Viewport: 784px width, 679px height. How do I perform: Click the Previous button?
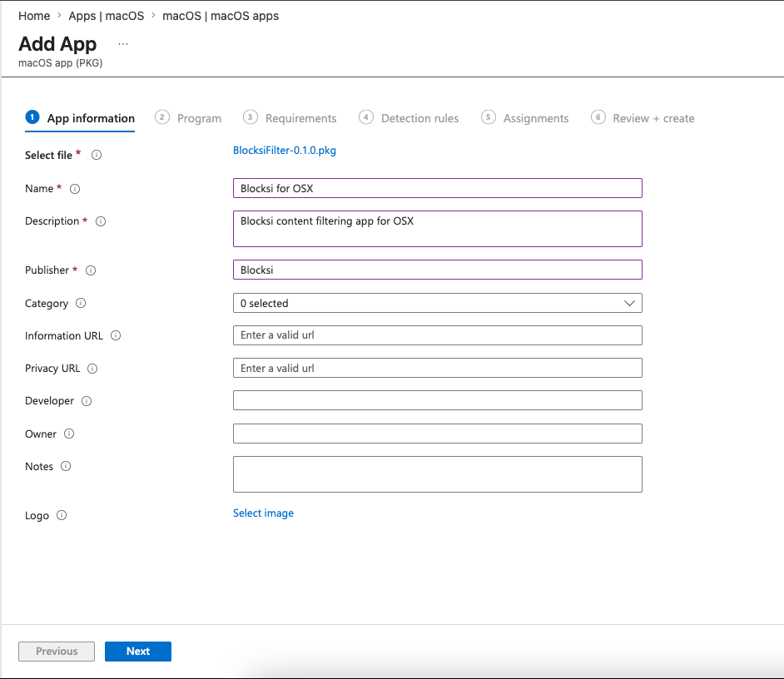tap(57, 652)
